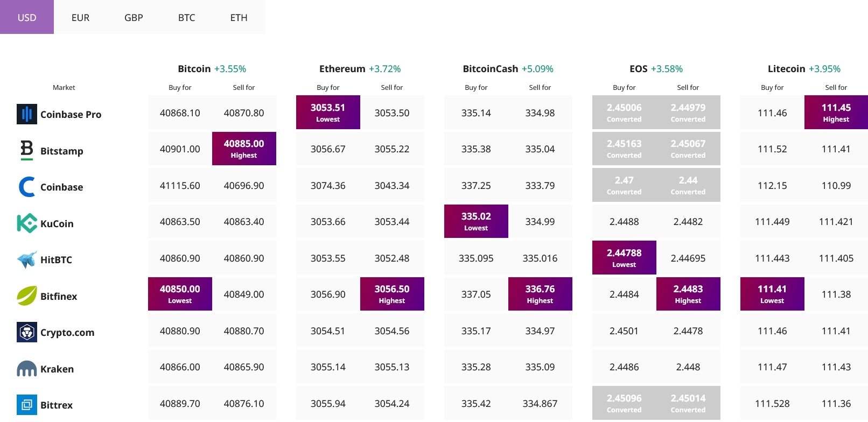The width and height of the screenshot is (868, 422).
Task: Click HitBTC Ethereum sell price 3052.48
Action: (392, 258)
